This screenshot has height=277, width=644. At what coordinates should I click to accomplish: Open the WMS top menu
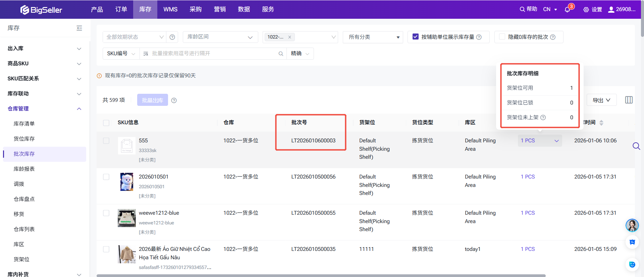170,9
